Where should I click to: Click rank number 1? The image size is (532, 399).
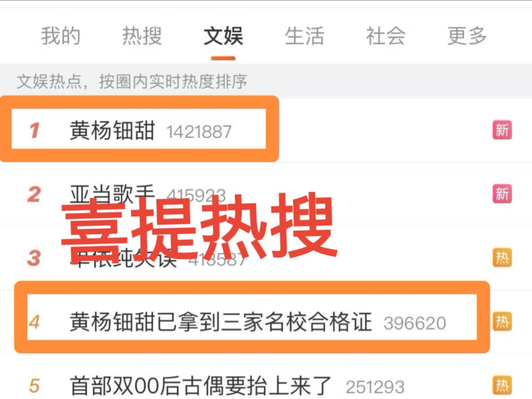pos(35,130)
